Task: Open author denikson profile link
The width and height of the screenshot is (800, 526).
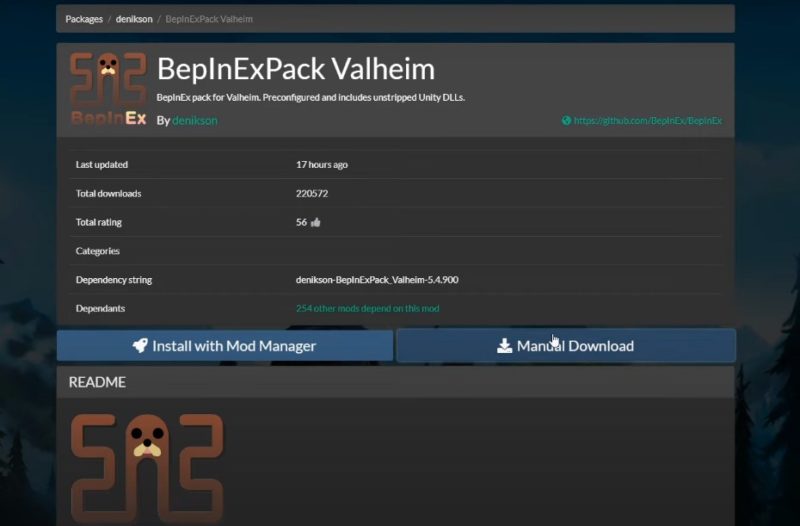Action: (195, 120)
